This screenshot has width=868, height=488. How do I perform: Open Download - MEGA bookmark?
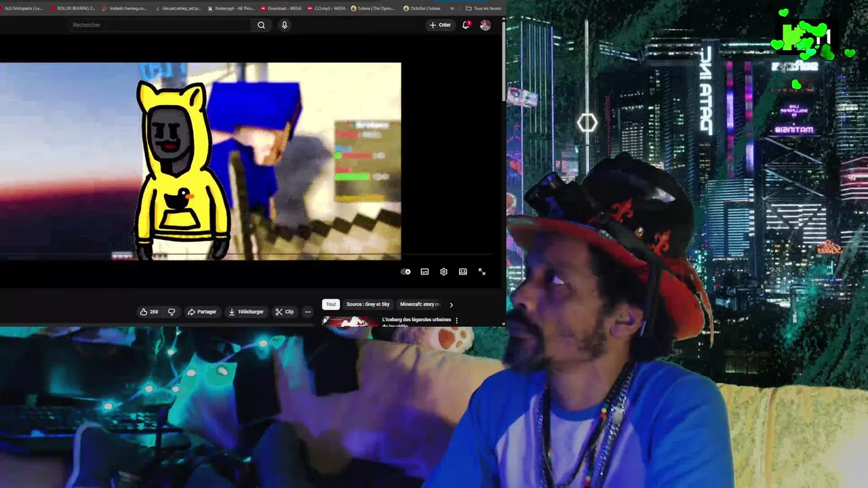(x=281, y=8)
